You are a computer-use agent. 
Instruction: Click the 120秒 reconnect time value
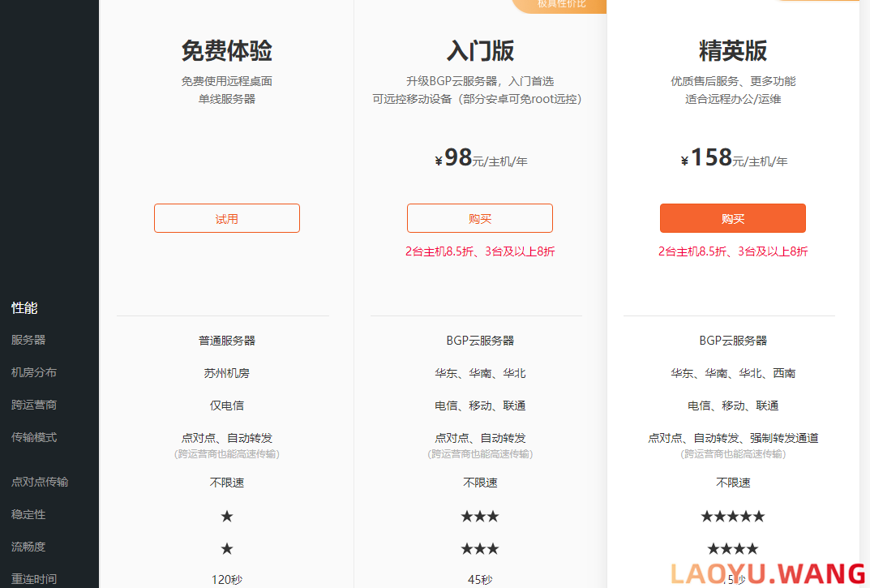point(227,580)
